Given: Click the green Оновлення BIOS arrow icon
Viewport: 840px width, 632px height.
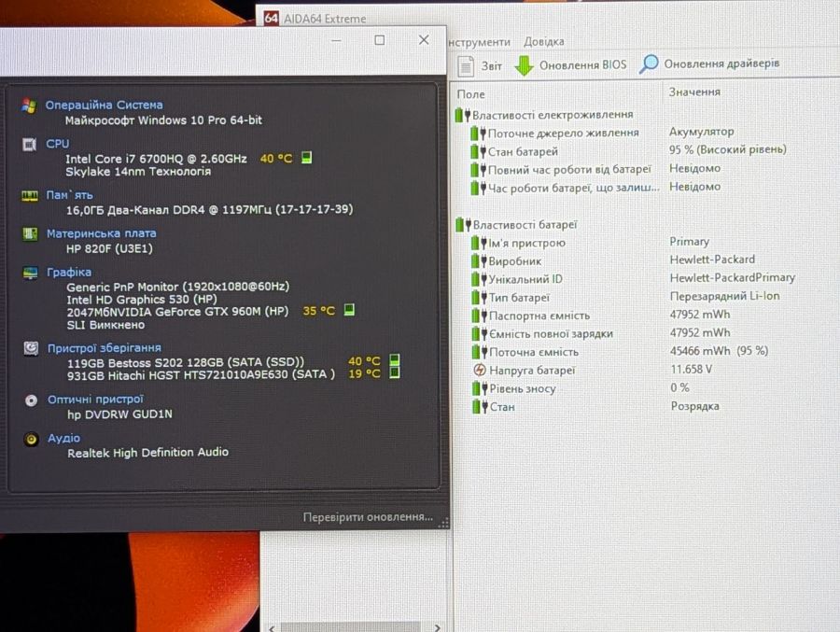Looking at the screenshot, I should pyautogui.click(x=524, y=66).
